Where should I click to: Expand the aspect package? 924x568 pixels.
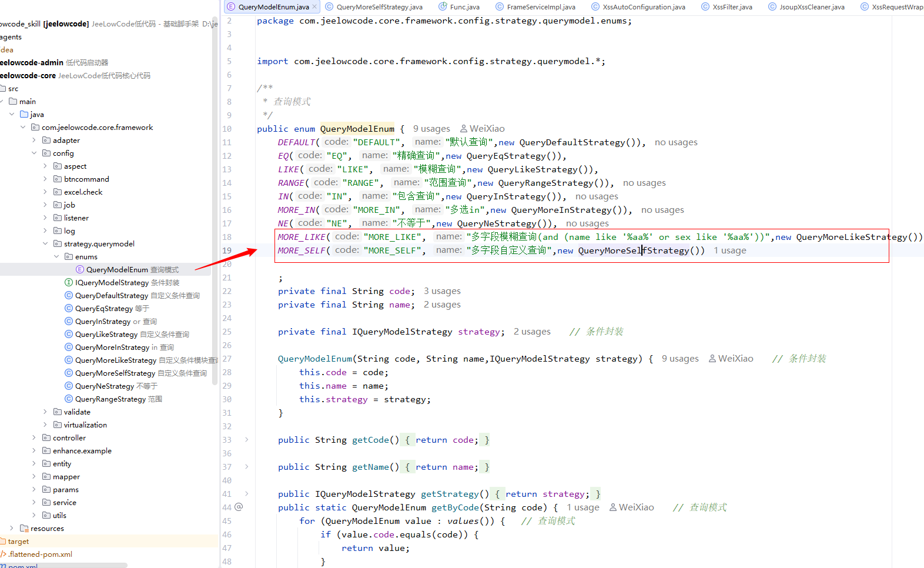(45, 166)
